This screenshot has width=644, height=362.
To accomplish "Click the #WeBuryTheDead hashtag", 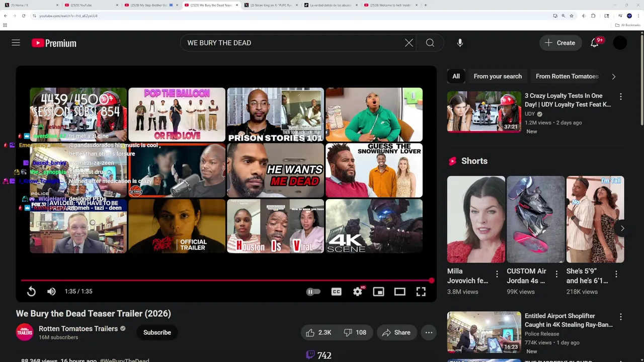I will (124, 360).
